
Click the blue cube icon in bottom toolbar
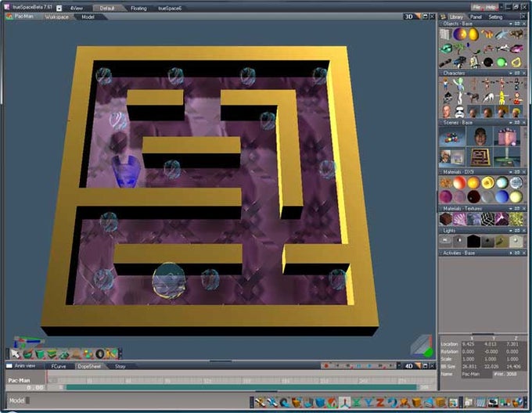(x=320, y=403)
